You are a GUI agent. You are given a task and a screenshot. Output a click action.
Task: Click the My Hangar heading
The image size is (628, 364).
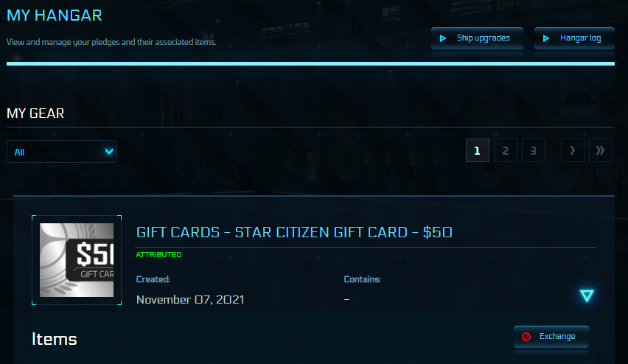tap(55, 15)
